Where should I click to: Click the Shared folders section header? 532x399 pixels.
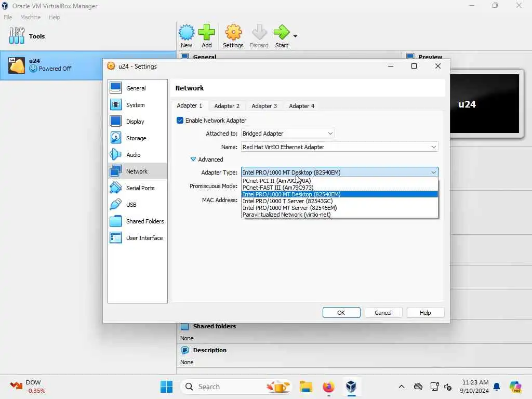click(x=214, y=326)
